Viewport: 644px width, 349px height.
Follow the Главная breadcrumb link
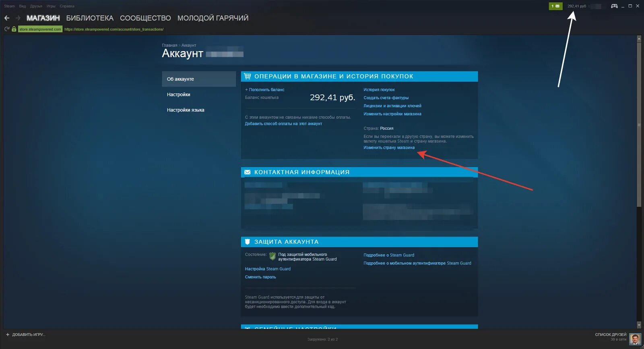[x=169, y=45]
